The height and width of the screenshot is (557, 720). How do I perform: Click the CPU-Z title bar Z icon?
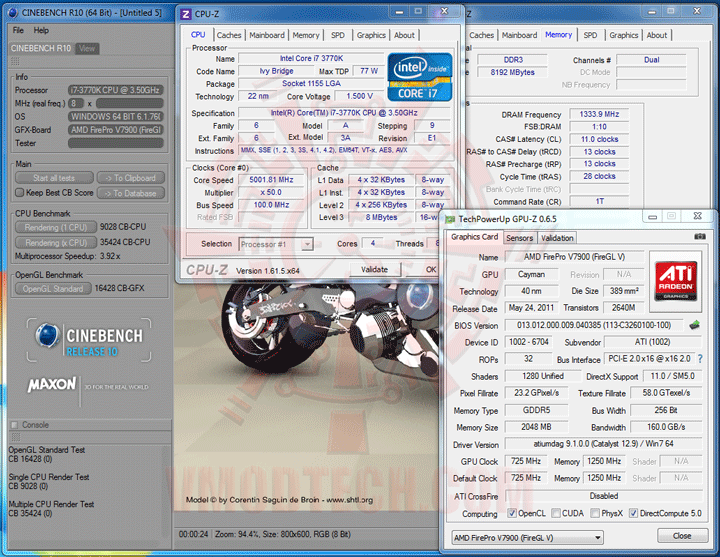(186, 14)
